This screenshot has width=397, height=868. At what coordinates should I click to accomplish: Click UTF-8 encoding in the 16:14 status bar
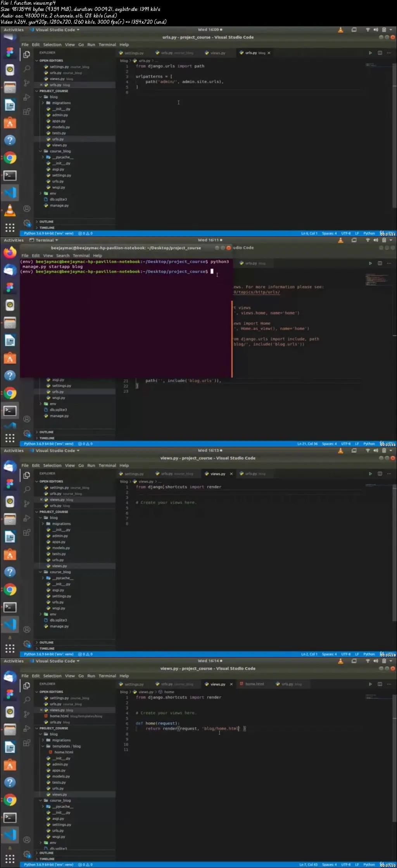coord(346,865)
